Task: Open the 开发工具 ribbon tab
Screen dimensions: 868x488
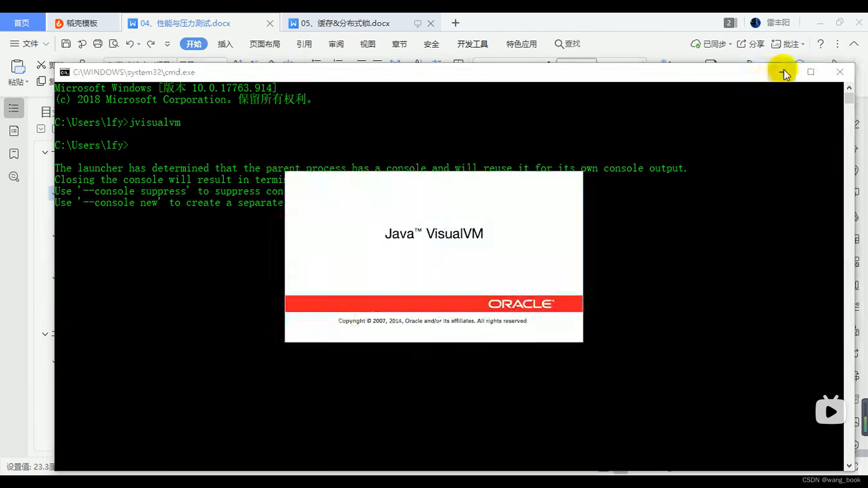Action: pos(472,44)
